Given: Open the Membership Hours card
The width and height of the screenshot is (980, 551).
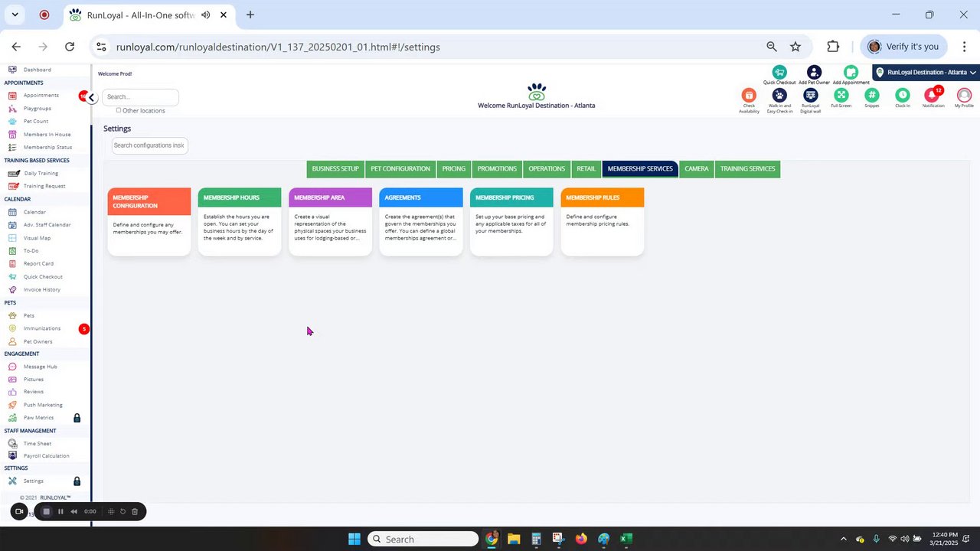Looking at the screenshot, I should [240, 222].
